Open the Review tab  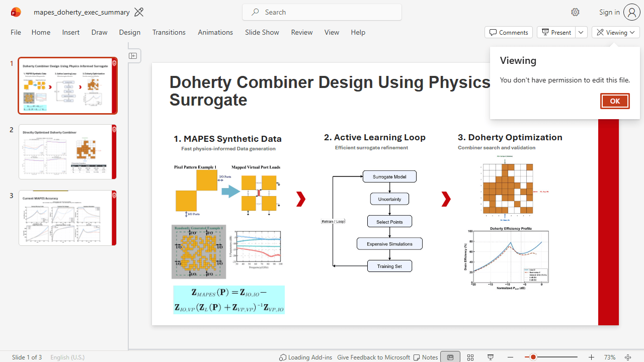(302, 32)
